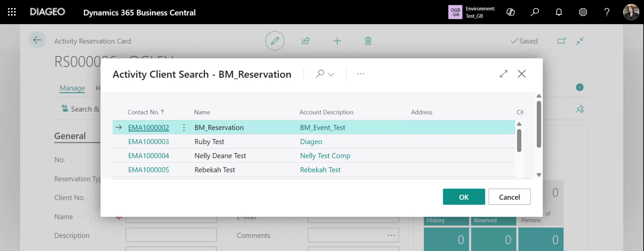644x251 pixels.
Task: Open the Comments field ellipsis button
Action: coord(391,236)
